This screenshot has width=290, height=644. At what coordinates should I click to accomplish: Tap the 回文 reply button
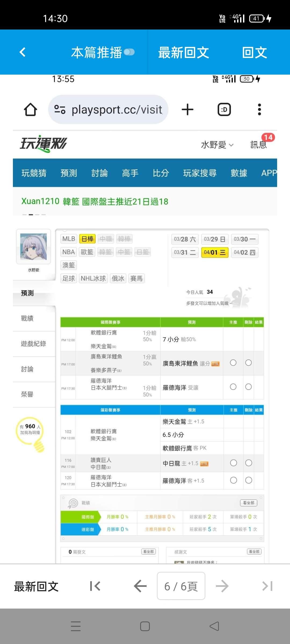(x=254, y=53)
